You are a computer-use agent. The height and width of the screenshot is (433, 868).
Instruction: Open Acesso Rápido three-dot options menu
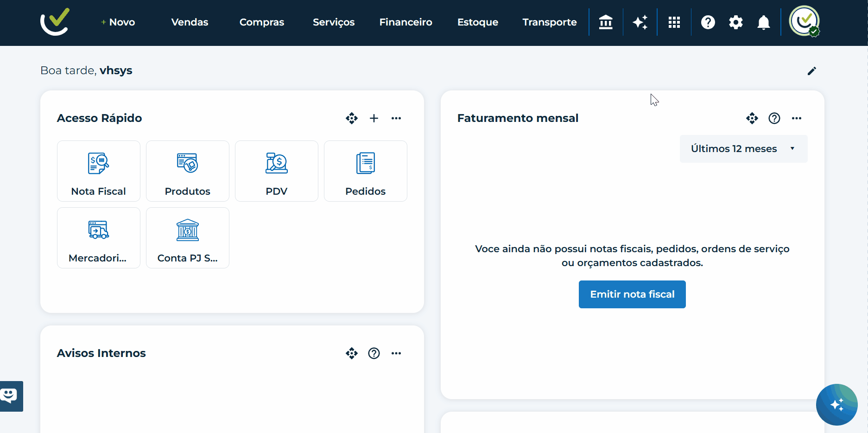tap(396, 118)
